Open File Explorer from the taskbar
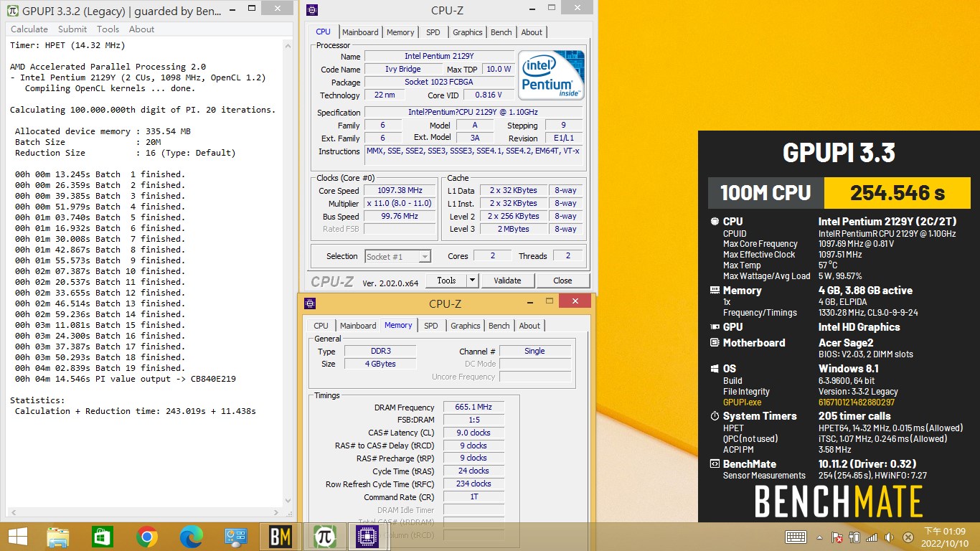 point(58,537)
